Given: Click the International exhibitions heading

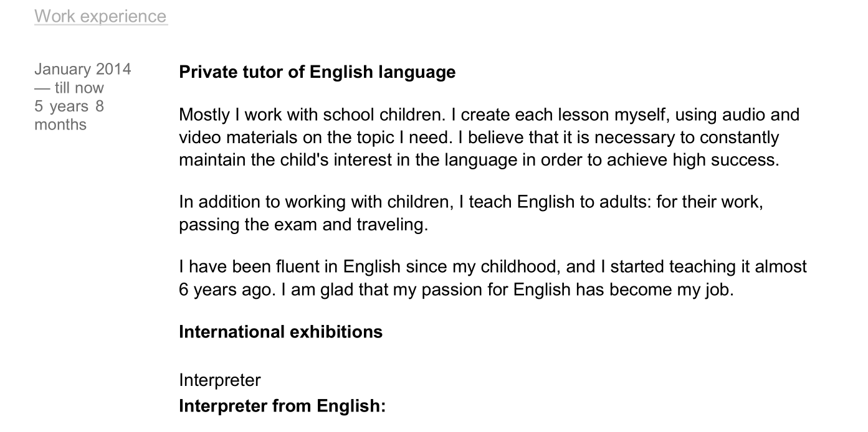Looking at the screenshot, I should coord(280,332).
